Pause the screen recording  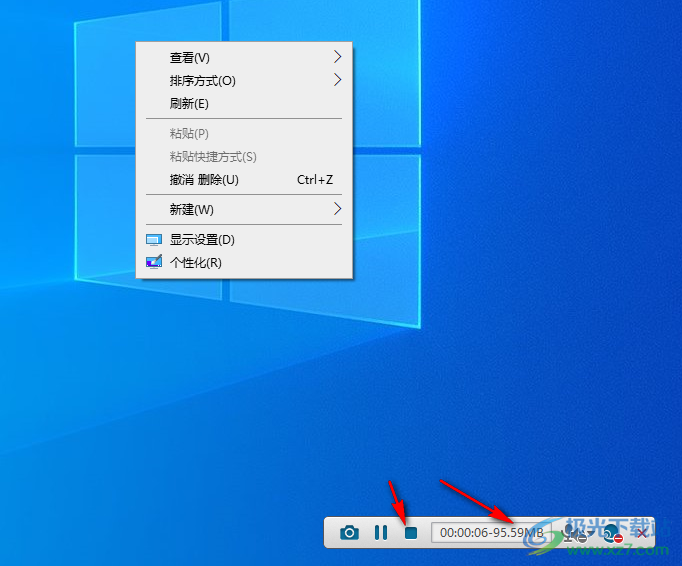coord(381,533)
